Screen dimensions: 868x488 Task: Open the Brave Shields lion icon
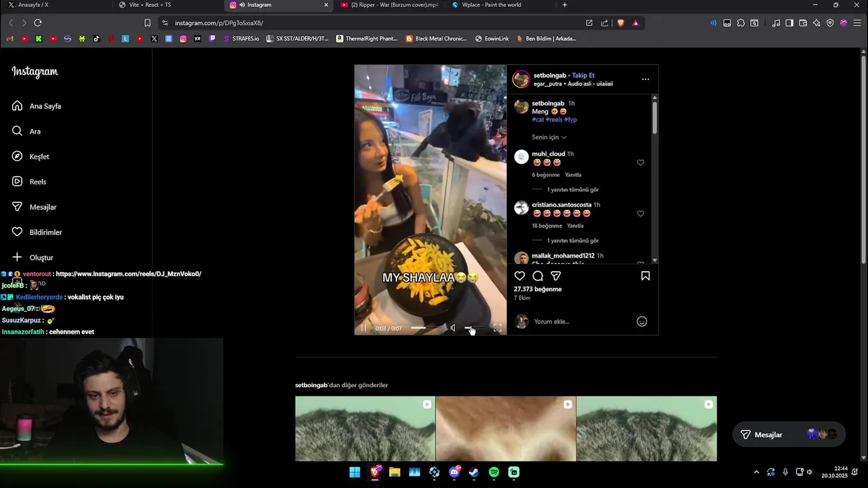[620, 23]
